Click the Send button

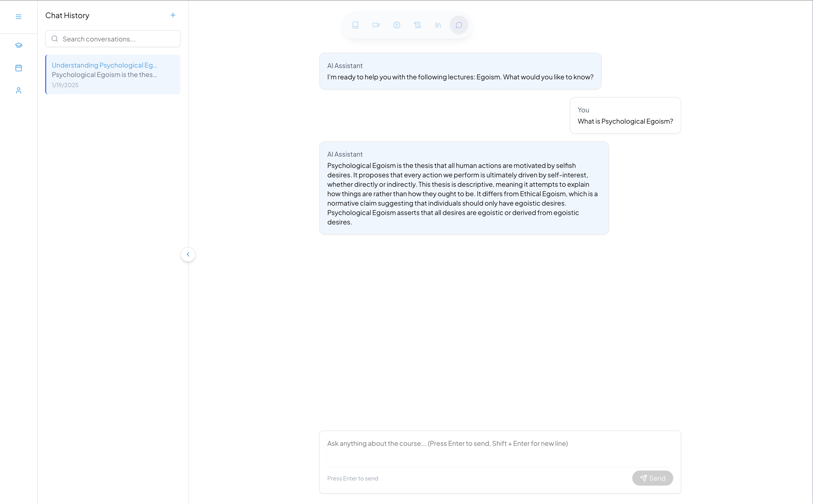[x=652, y=478]
